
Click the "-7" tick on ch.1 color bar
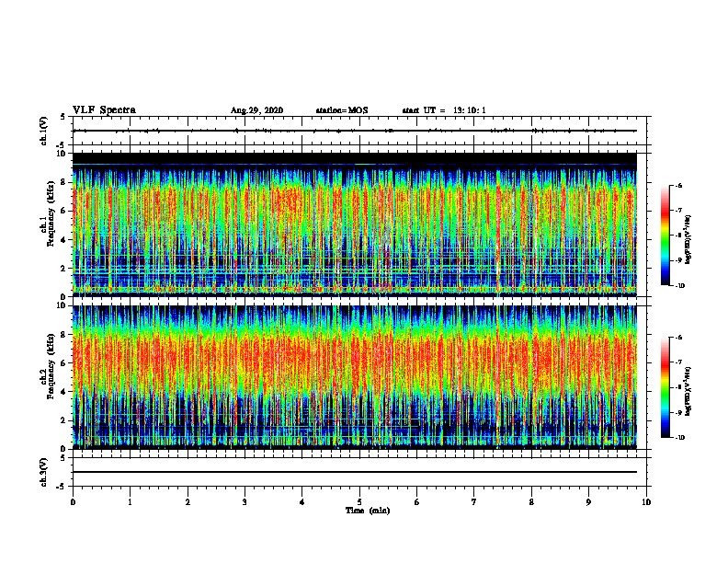(678, 211)
